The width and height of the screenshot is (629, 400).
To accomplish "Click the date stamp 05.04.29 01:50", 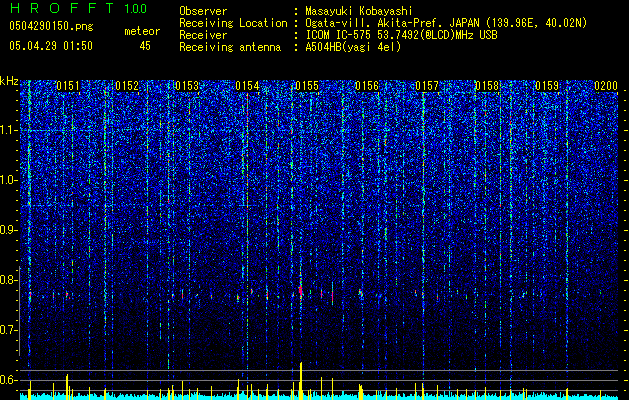I will pyautogui.click(x=51, y=46).
